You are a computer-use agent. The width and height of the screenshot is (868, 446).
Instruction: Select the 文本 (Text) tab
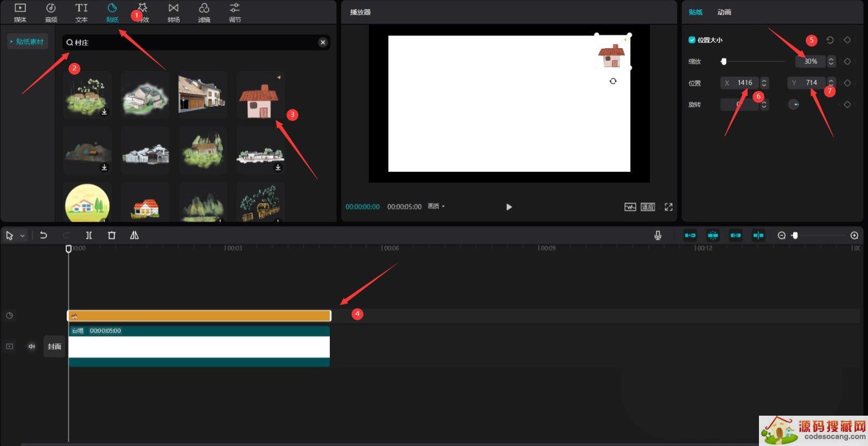(x=81, y=12)
